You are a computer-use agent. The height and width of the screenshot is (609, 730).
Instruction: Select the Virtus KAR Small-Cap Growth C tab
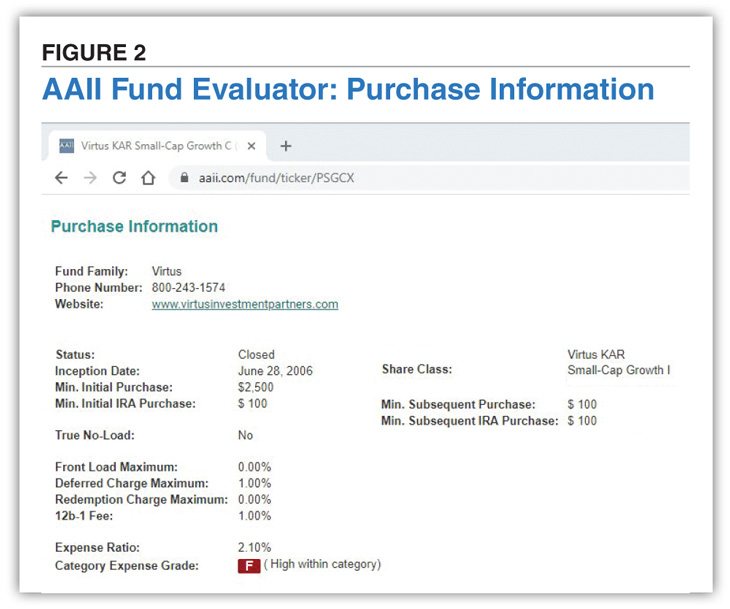[156, 146]
